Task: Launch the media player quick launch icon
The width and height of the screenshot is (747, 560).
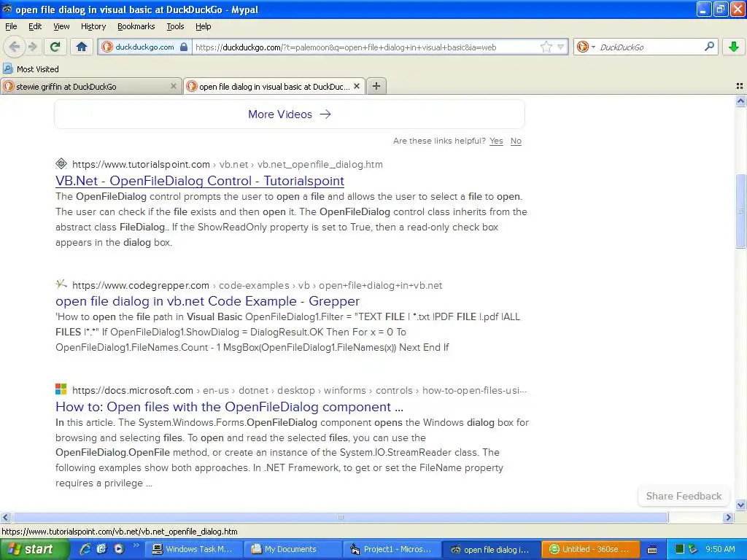Action: [x=119, y=549]
